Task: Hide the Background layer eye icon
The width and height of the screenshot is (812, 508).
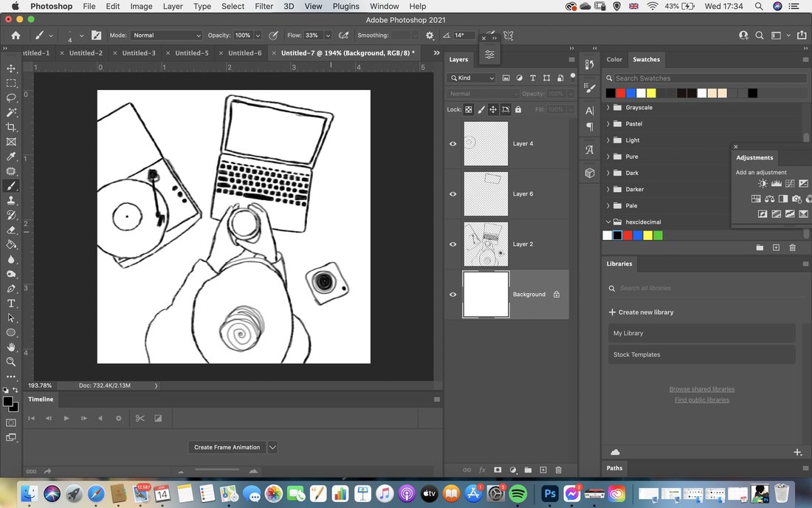Action: pyautogui.click(x=453, y=294)
